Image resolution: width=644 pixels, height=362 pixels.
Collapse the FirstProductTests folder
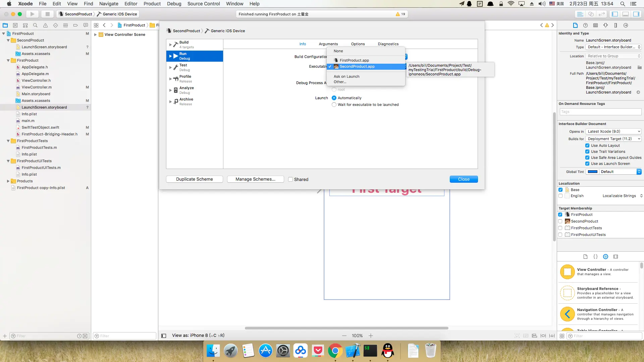8,141
